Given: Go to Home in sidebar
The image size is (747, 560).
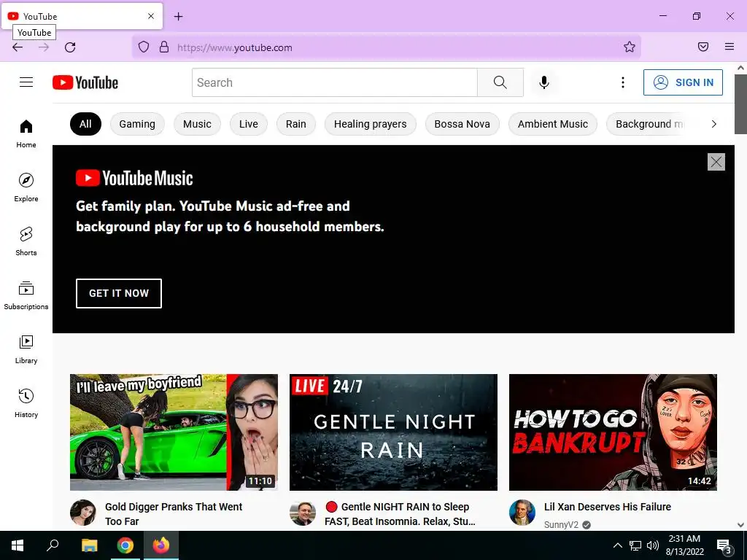Looking at the screenshot, I should [x=26, y=134].
